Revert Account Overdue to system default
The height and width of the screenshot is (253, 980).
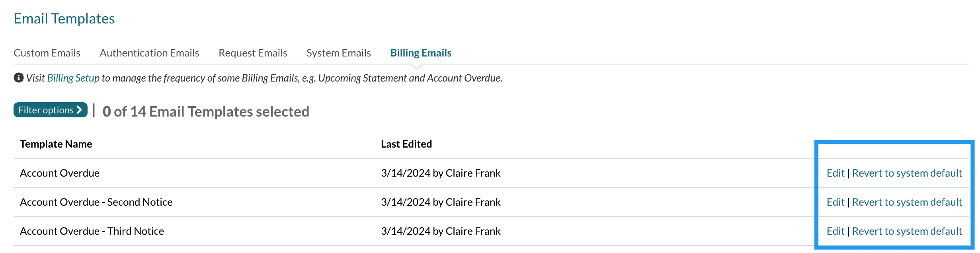tap(907, 173)
